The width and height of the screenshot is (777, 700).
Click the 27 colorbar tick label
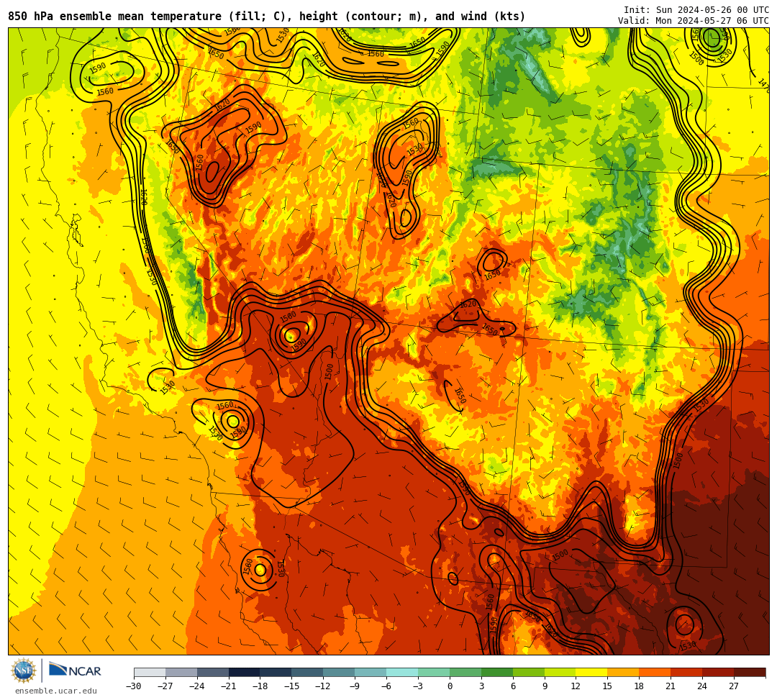[x=734, y=686]
